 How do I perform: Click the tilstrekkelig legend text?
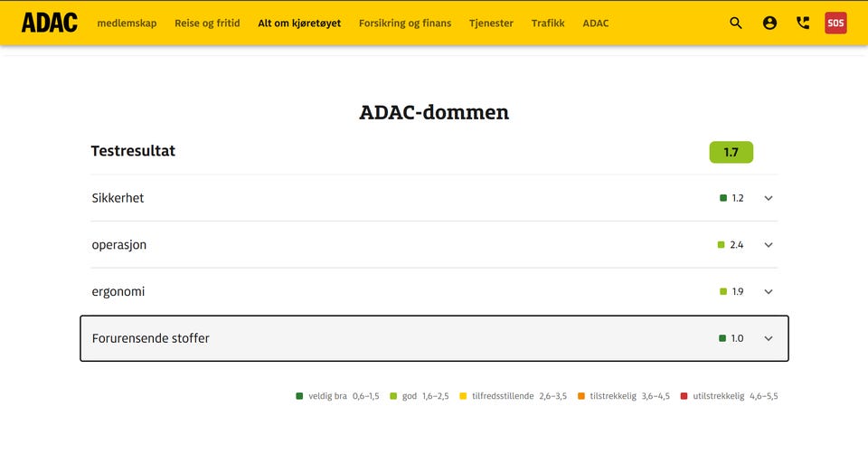pyautogui.click(x=613, y=396)
